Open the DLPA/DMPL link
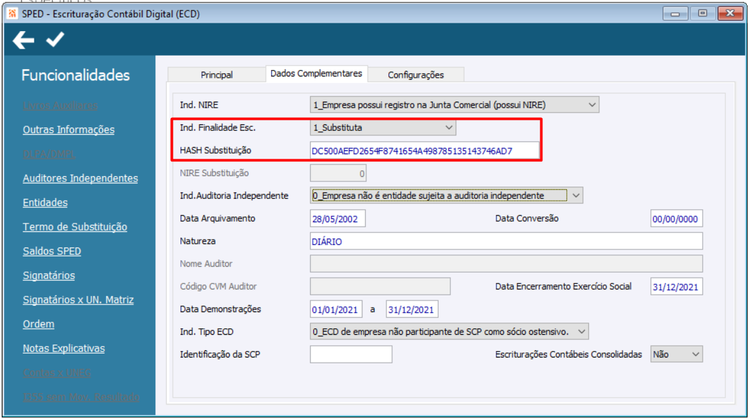The image size is (750, 419). pos(49,154)
